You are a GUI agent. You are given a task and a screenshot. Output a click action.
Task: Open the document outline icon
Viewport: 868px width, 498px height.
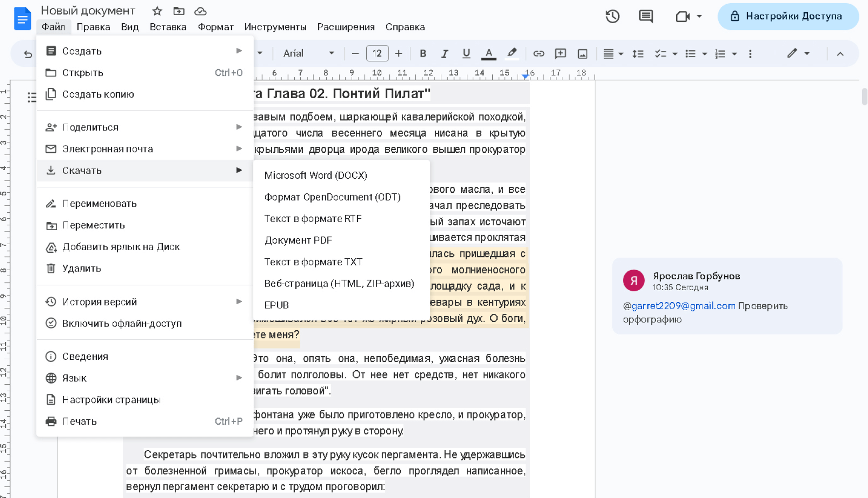pyautogui.click(x=32, y=97)
